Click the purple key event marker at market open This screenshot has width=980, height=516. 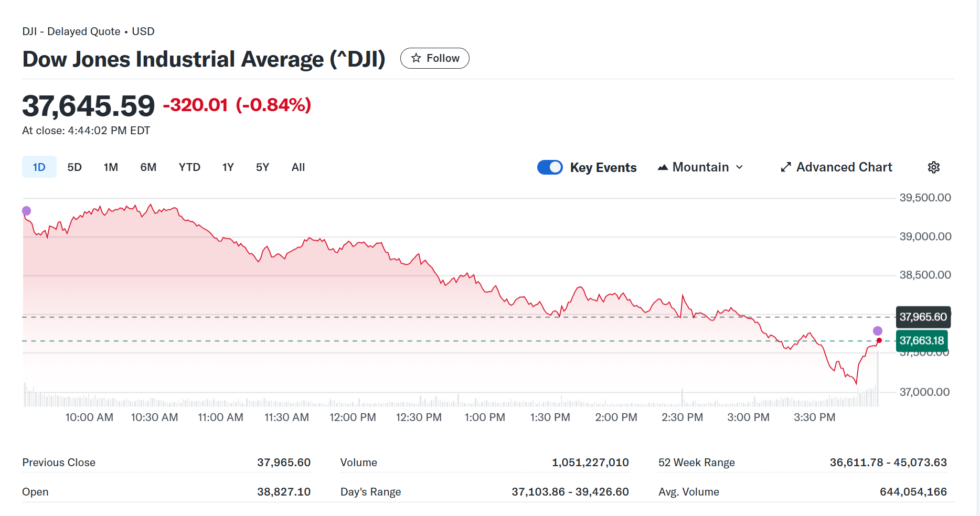click(27, 211)
